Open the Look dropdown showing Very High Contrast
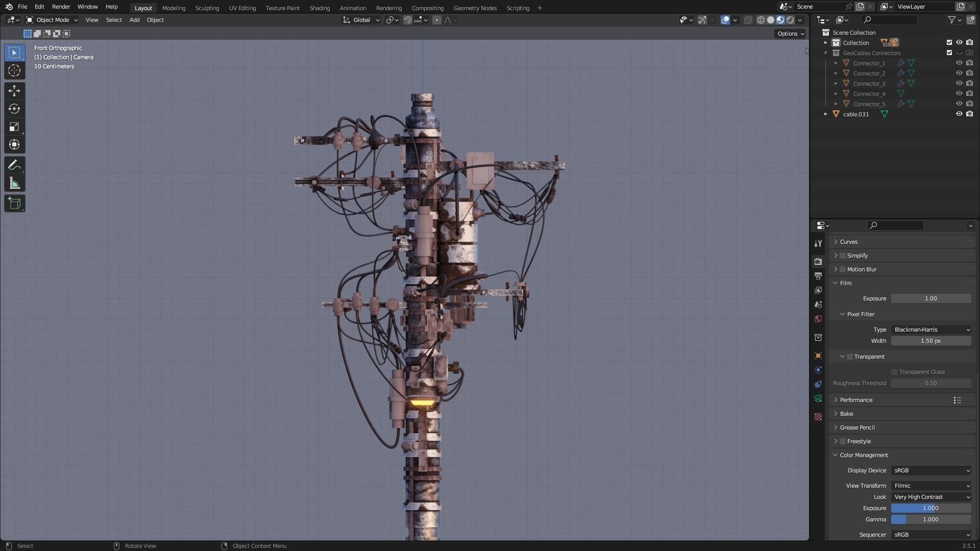 tap(931, 497)
